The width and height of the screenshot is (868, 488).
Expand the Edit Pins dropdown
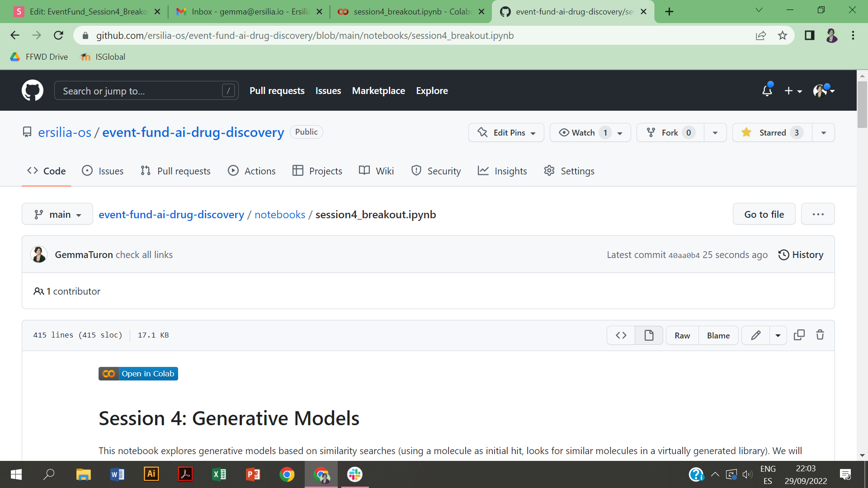click(x=506, y=132)
